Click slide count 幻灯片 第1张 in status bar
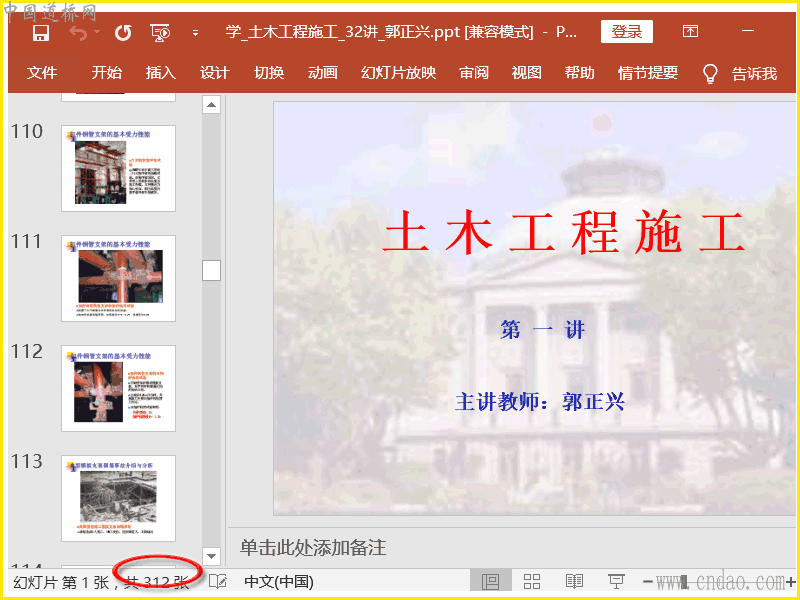 point(61,582)
